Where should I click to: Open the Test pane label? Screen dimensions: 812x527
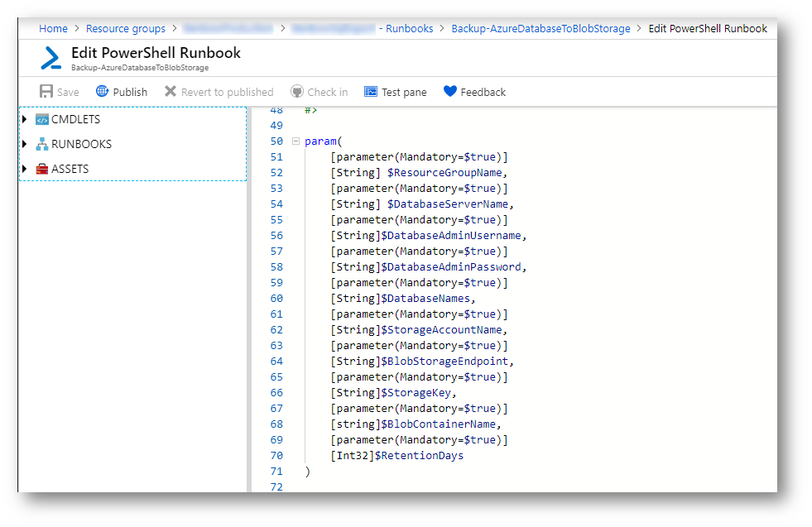click(x=404, y=92)
